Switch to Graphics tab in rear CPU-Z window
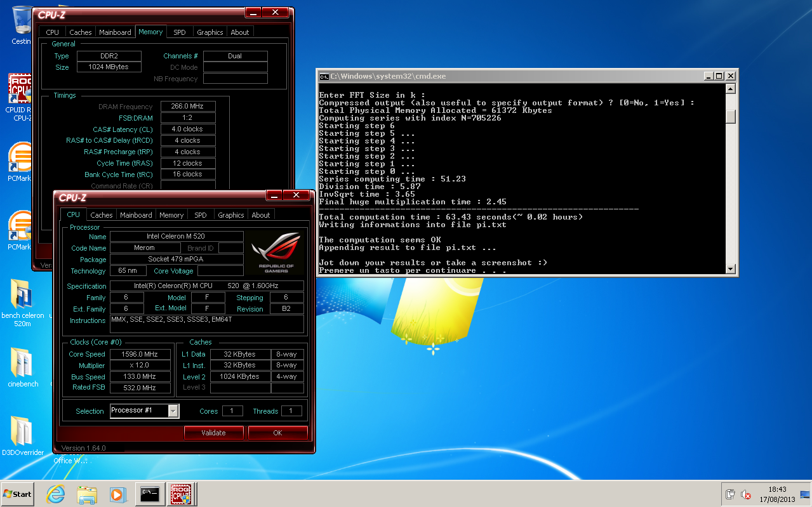 (x=210, y=32)
